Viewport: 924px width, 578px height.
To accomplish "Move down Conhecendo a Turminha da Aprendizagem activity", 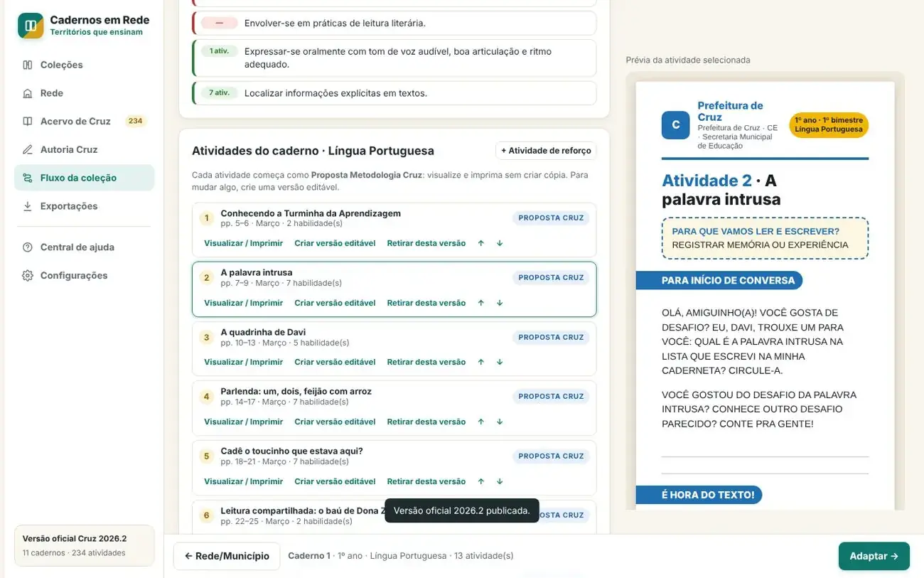I will [500, 243].
